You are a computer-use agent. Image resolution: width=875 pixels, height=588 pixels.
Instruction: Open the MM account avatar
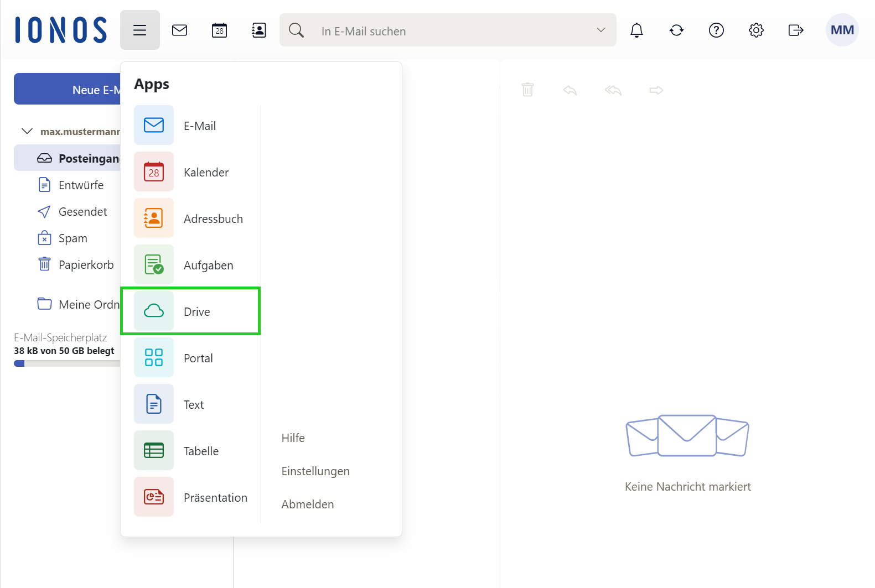coord(842,30)
